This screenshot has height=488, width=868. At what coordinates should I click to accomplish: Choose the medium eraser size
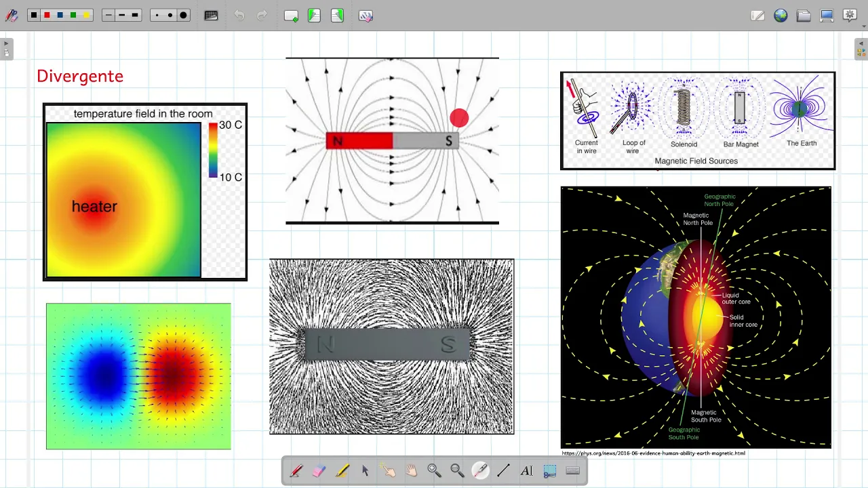point(170,15)
